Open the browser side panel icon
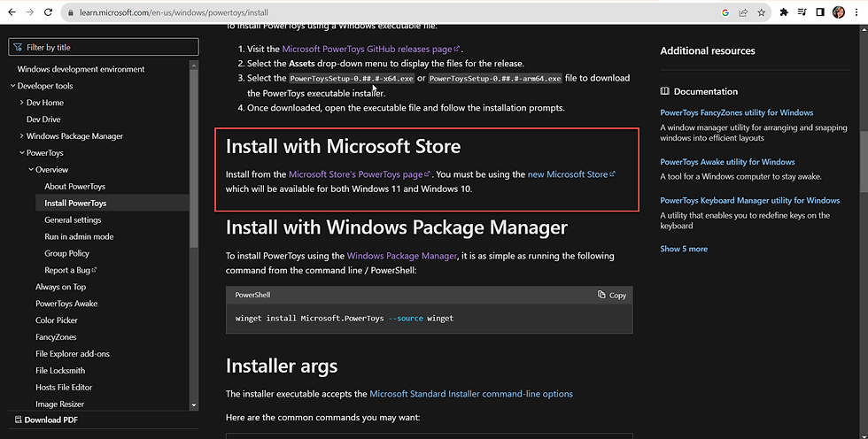 point(820,13)
